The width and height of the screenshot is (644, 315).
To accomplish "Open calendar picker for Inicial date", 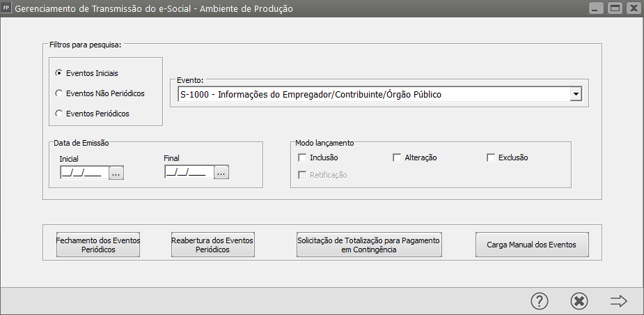I will [x=116, y=172].
